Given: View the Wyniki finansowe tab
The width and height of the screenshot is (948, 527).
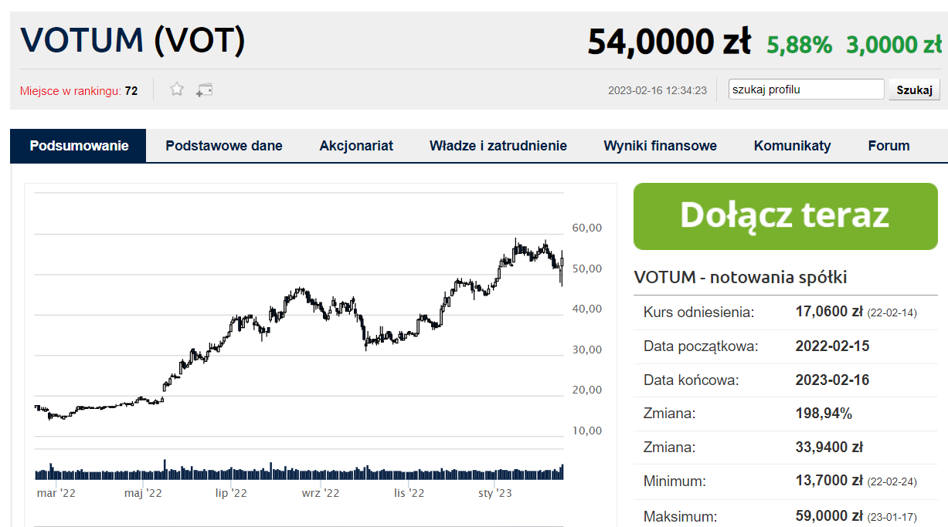Looking at the screenshot, I should [x=660, y=146].
